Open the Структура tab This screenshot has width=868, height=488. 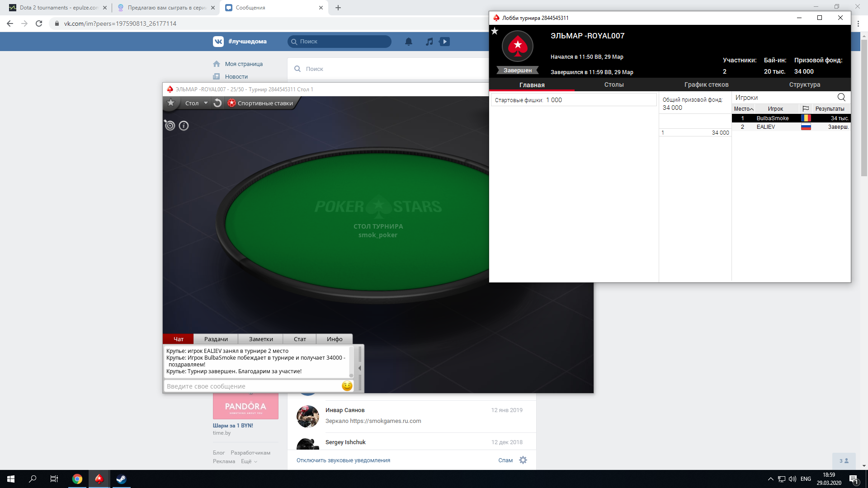805,84
